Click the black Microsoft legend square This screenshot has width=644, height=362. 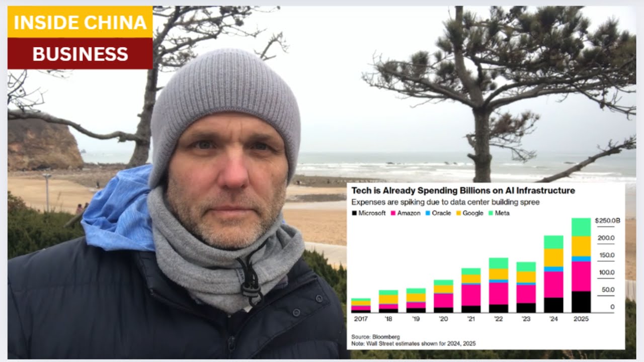coord(354,213)
